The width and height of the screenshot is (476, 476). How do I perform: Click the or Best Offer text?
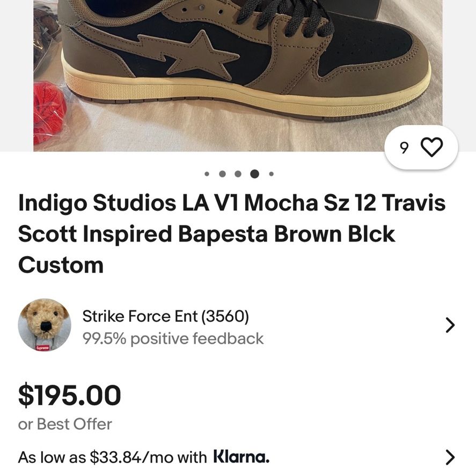pyautogui.click(x=65, y=424)
